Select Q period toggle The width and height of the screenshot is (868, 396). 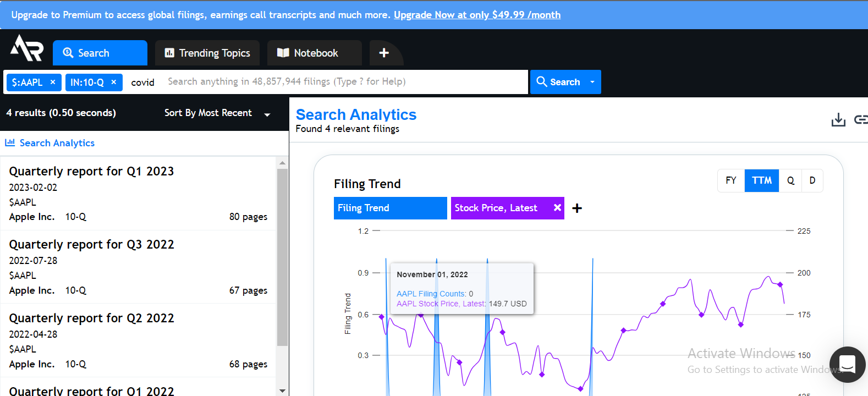[790, 180]
